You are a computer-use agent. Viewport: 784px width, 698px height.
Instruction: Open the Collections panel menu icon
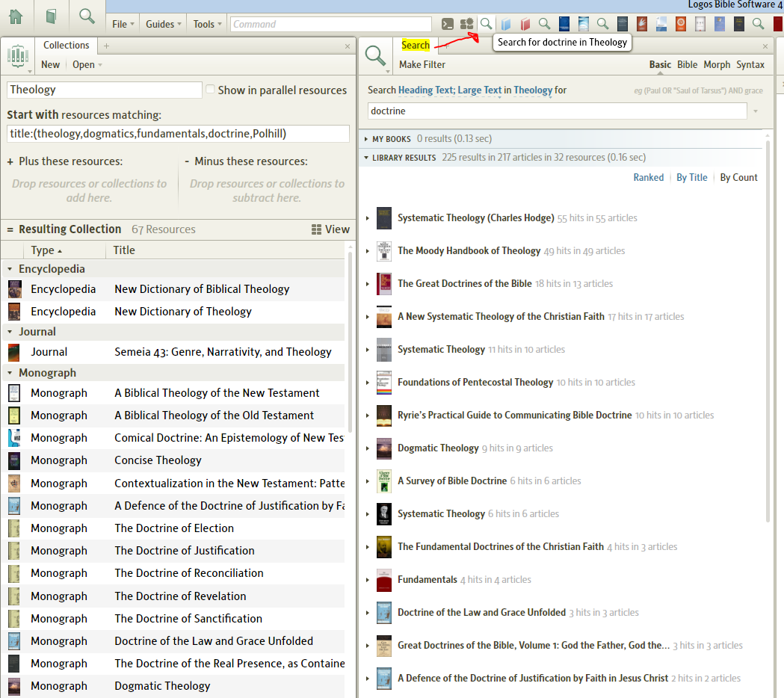[x=18, y=56]
